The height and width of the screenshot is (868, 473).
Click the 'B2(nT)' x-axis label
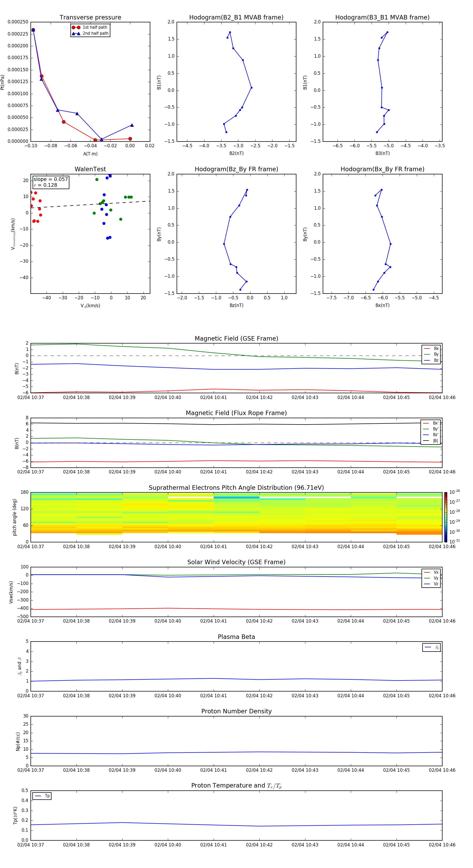tap(236, 153)
